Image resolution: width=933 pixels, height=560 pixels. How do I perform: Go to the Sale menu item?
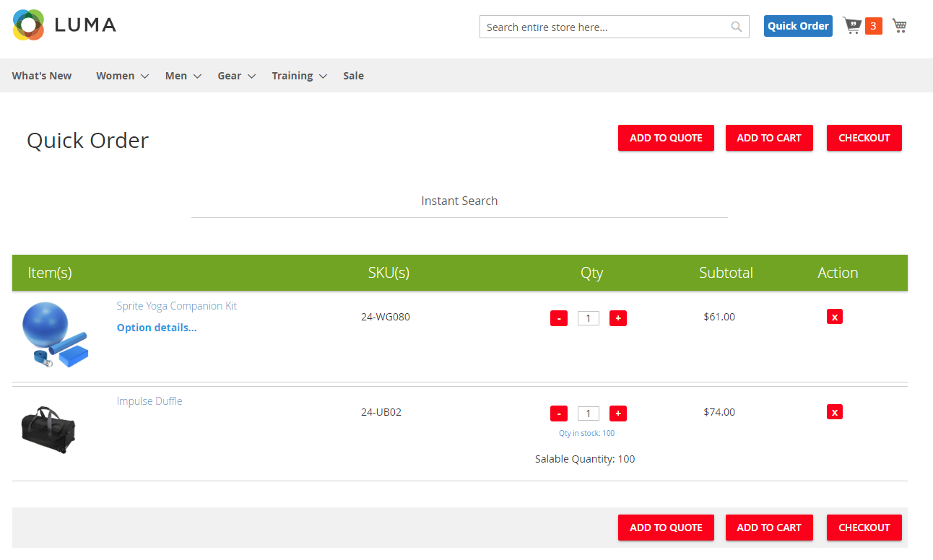click(x=353, y=76)
